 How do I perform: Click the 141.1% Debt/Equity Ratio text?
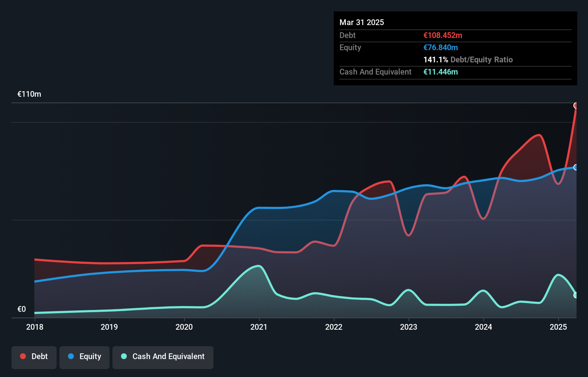pos(468,59)
